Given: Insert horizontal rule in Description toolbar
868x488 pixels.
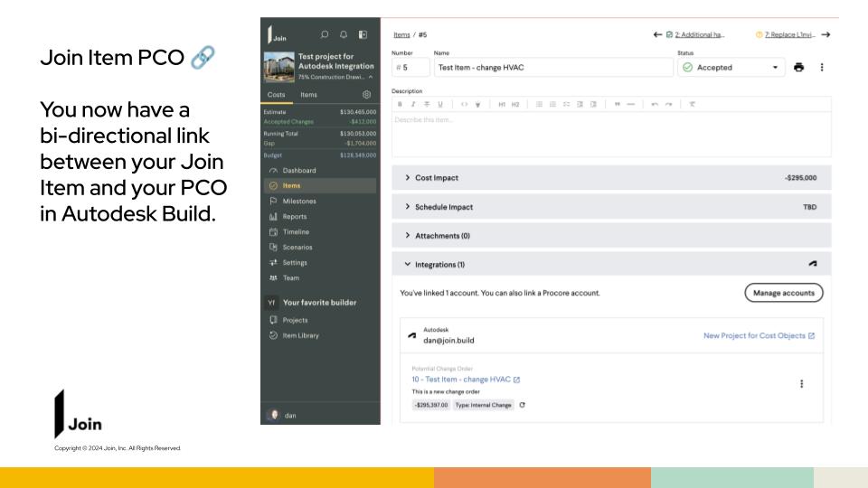Looking at the screenshot, I should point(630,104).
